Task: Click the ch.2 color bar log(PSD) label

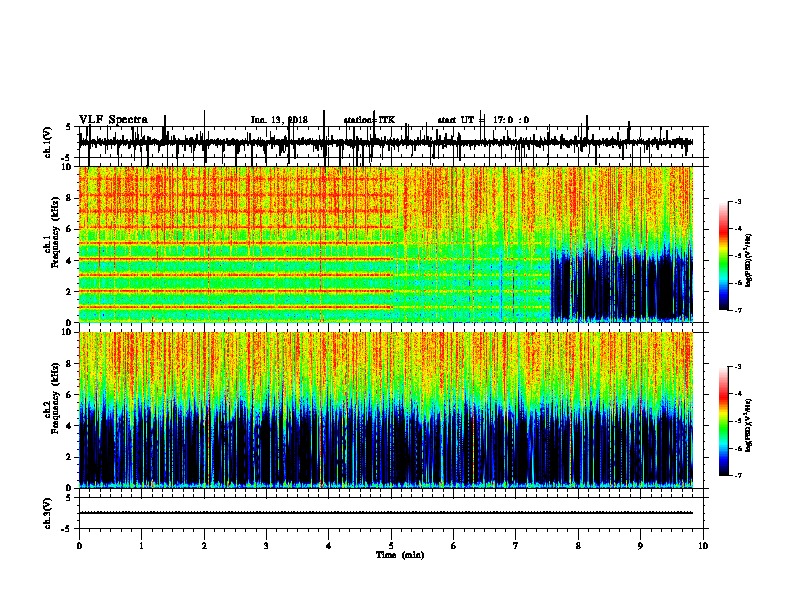Action: [749, 425]
